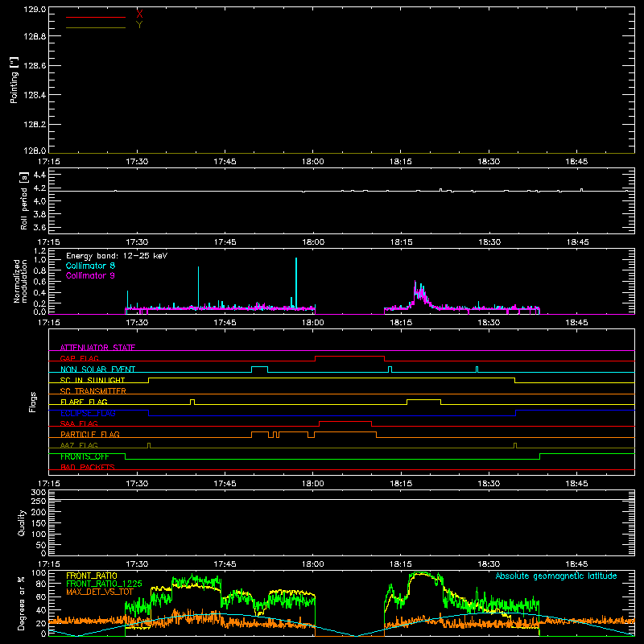
Task: Click the Quality axis title
Action: pyautogui.click(x=22, y=522)
